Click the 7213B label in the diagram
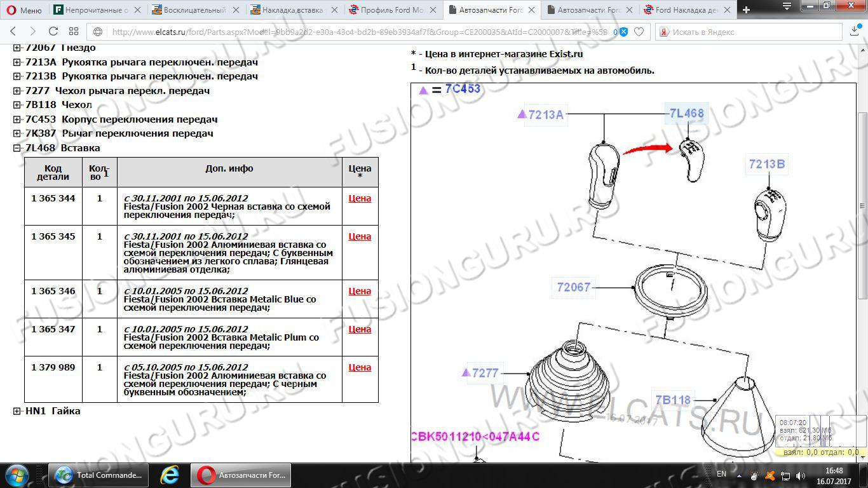The image size is (868, 488). click(767, 164)
